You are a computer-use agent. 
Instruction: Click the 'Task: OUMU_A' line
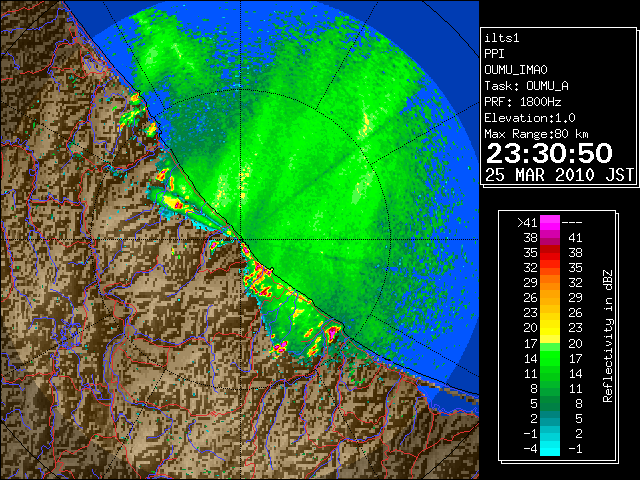527,86
